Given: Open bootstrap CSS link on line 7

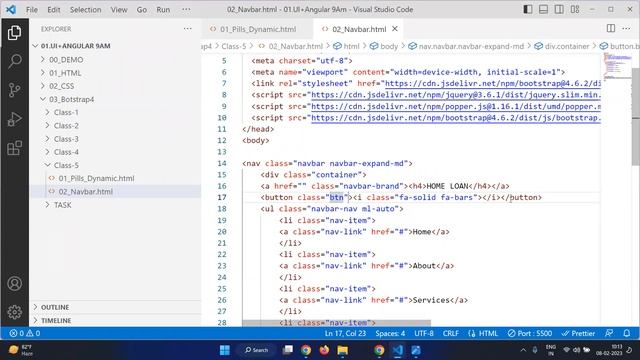Looking at the screenshot, I should 493,83.
